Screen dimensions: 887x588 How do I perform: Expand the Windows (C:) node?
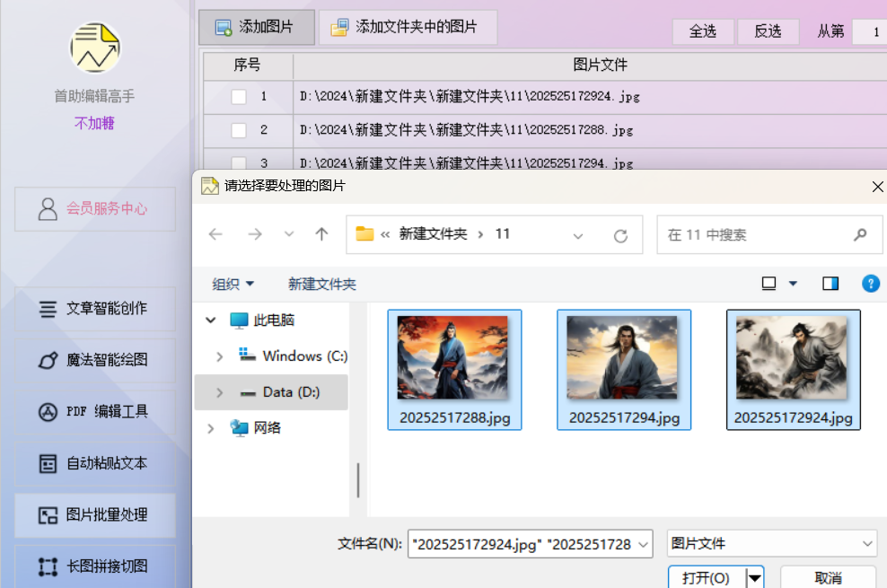[219, 356]
